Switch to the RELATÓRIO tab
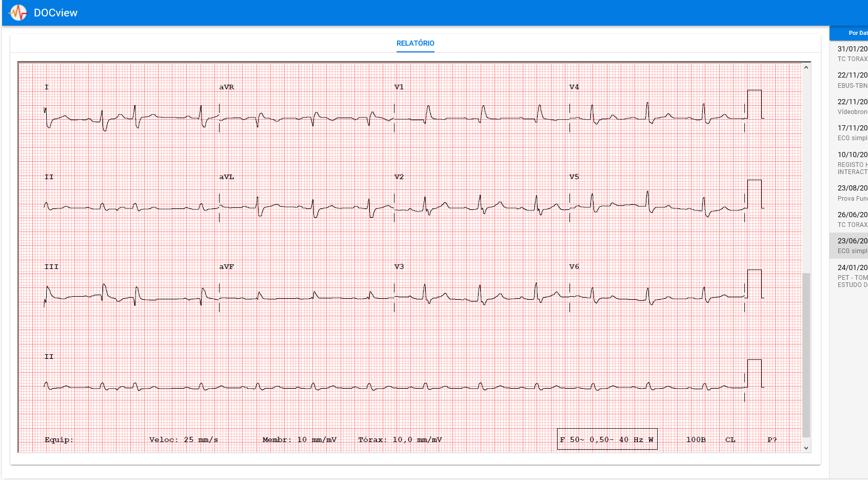Screen dimensions: 868x480 coord(415,44)
